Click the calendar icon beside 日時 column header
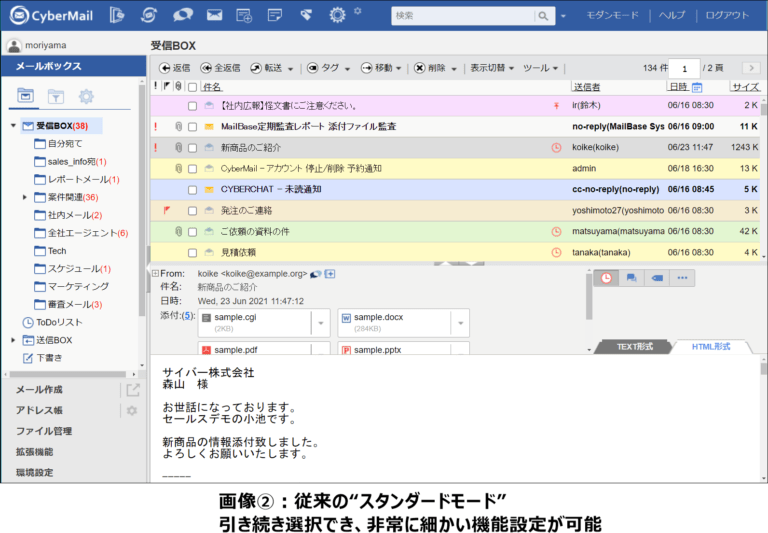Screen dimensions: 768x533 (697, 87)
